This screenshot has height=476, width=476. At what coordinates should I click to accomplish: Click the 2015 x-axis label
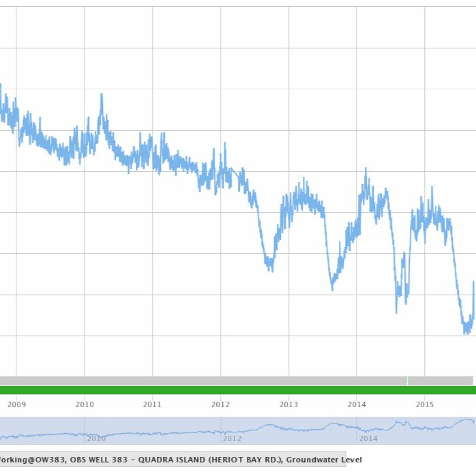click(x=425, y=405)
